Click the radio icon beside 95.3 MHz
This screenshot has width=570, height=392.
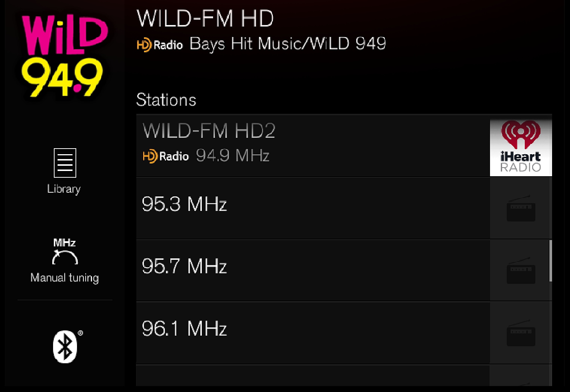[521, 208]
